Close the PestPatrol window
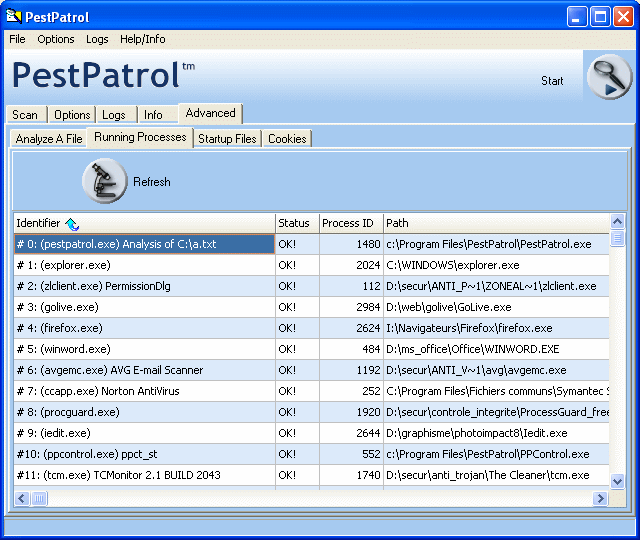Image resolution: width=640 pixels, height=540 pixels. click(x=623, y=17)
